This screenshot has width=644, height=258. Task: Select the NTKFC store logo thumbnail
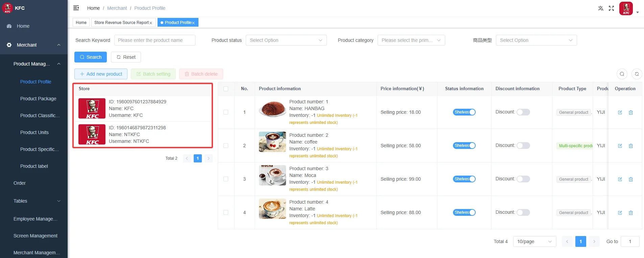92,134
